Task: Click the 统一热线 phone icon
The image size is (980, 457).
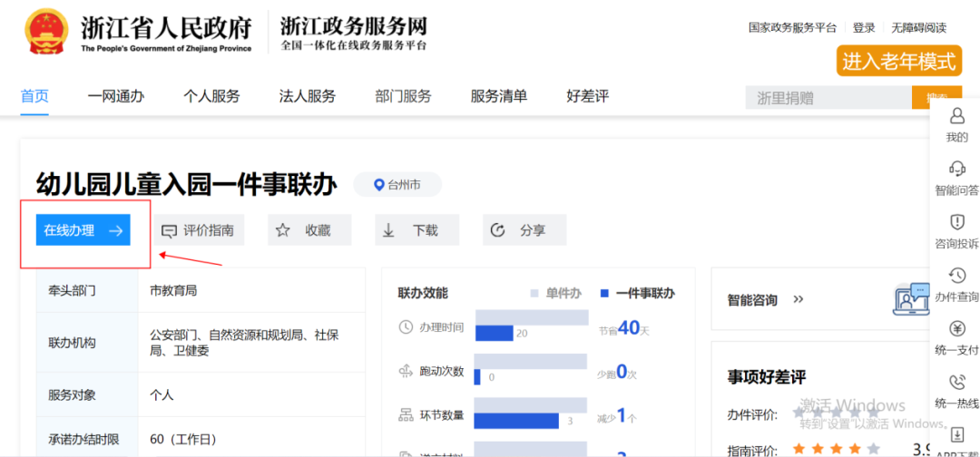Action: point(956,383)
